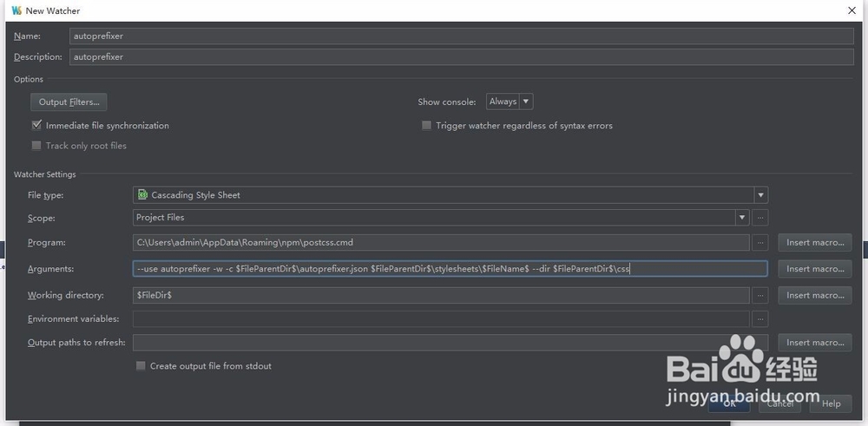868x426 pixels.
Task: Enable Trigger watcher regardless of syntax errors
Action: pyautogui.click(x=426, y=126)
